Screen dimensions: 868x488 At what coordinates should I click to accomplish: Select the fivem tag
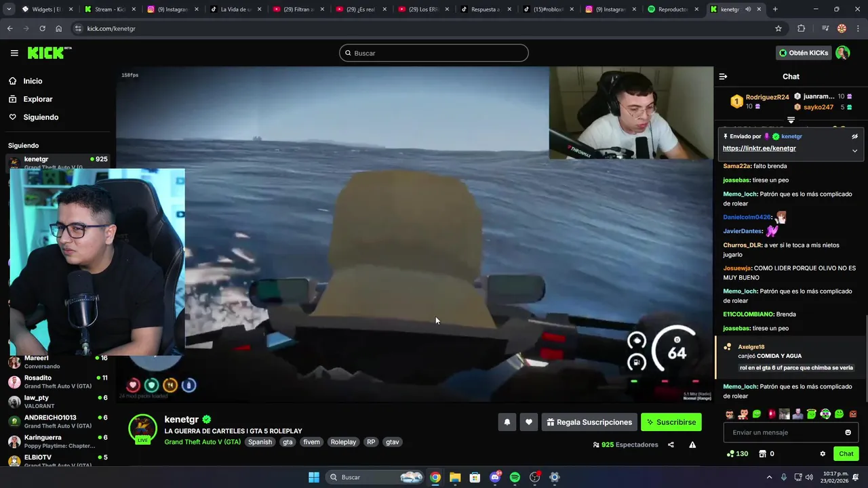[311, 442]
